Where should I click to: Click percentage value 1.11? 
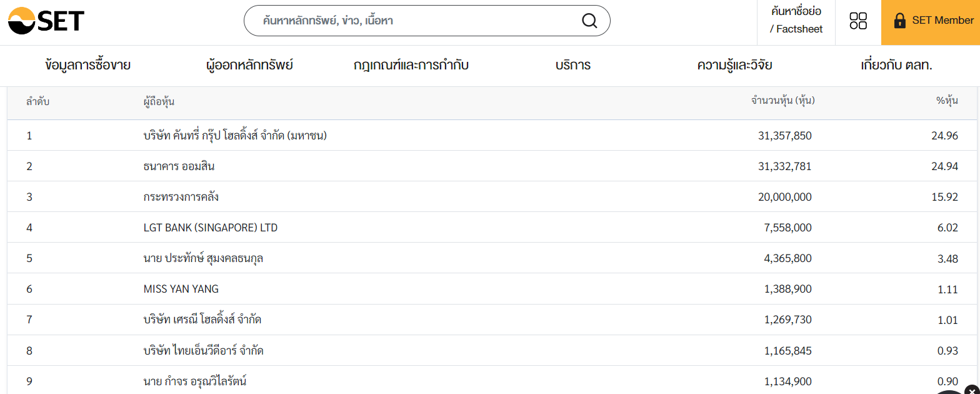tap(947, 290)
